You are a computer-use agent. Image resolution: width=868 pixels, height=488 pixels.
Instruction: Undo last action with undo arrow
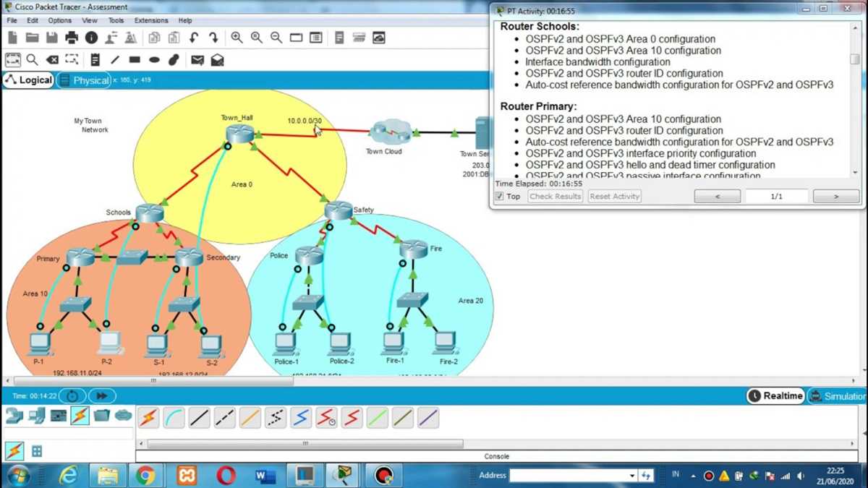(194, 38)
